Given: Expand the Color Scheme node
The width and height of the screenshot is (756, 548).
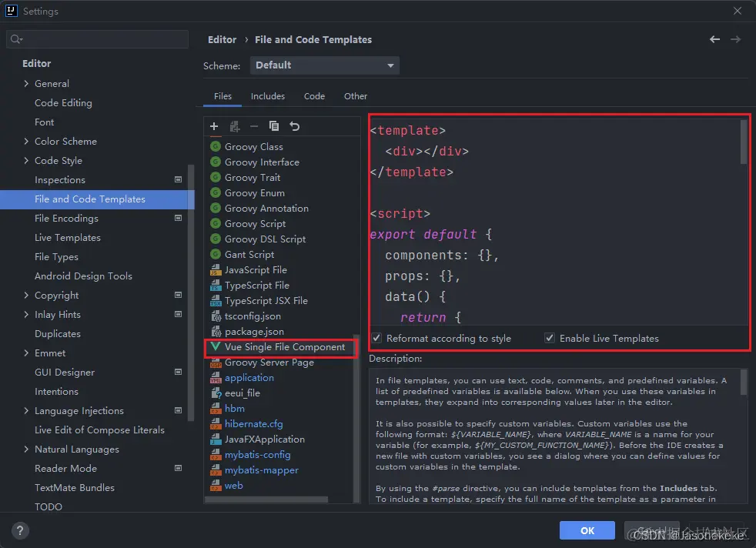Looking at the screenshot, I should 26,141.
